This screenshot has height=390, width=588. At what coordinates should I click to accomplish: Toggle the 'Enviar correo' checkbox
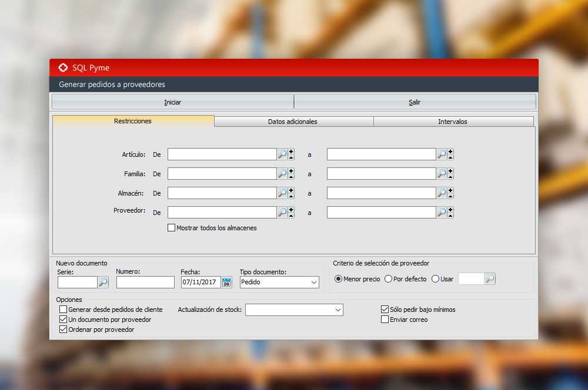coord(385,320)
